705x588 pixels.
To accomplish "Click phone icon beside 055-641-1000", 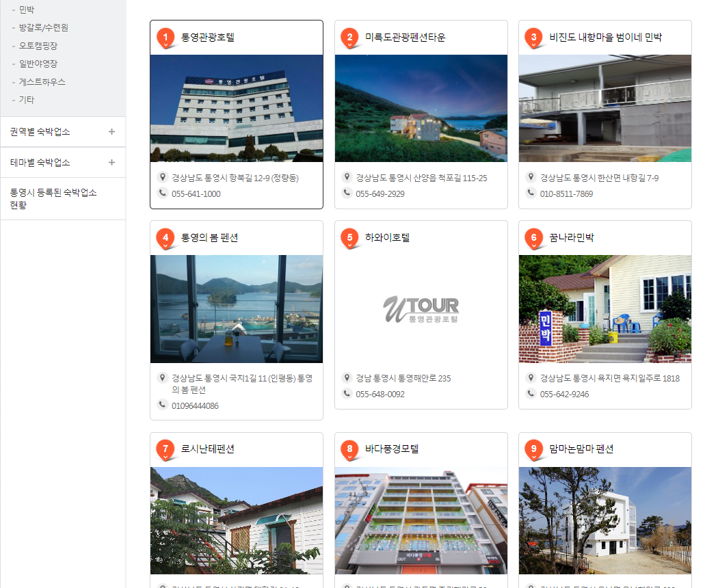I will click(x=162, y=193).
